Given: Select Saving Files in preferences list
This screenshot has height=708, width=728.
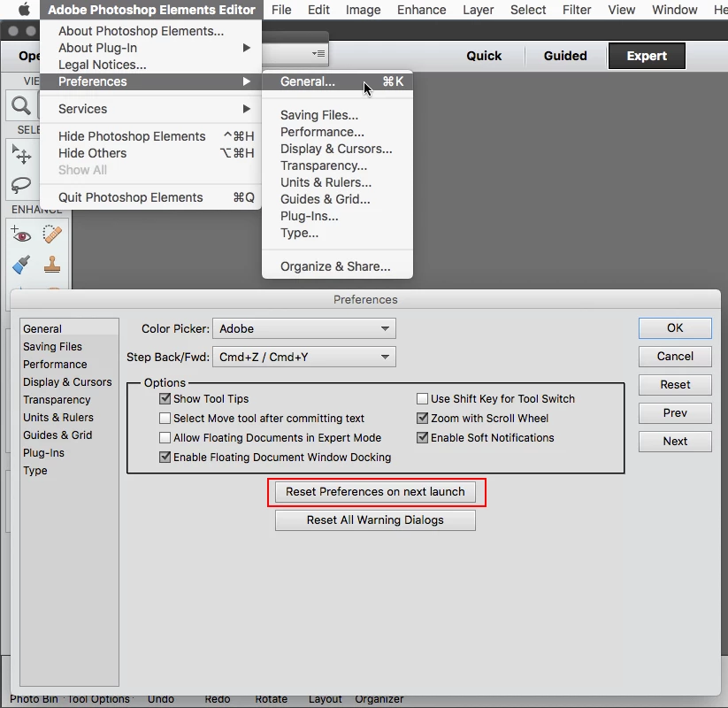Looking at the screenshot, I should pyautogui.click(x=69, y=347).
